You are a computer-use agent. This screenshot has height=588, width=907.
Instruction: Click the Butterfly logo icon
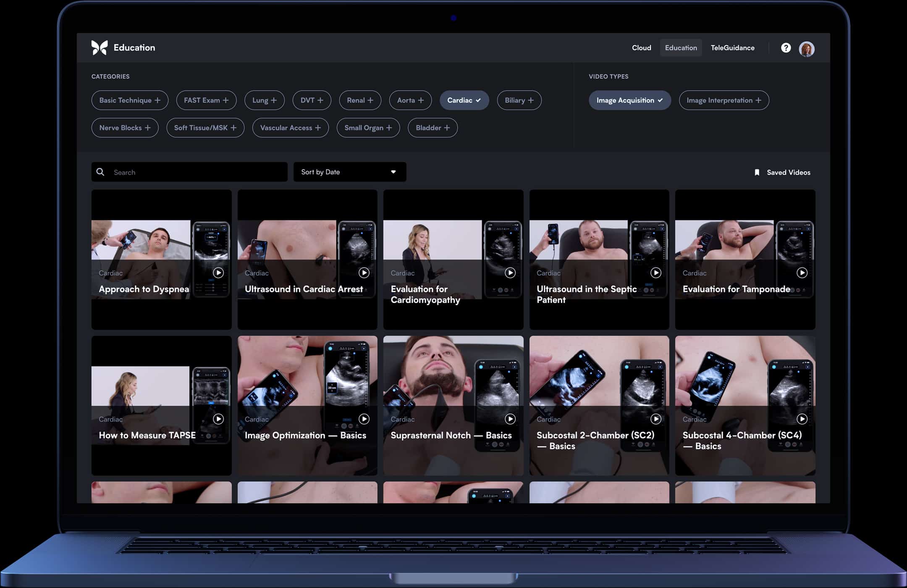coord(100,48)
